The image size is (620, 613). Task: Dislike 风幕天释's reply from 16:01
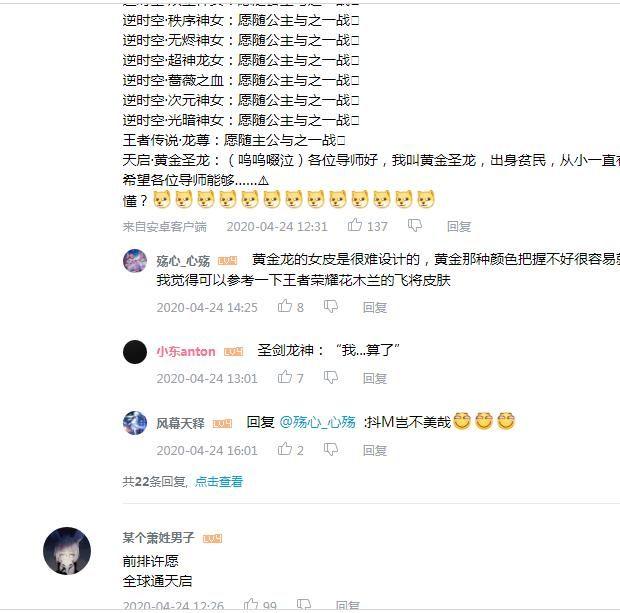331,449
